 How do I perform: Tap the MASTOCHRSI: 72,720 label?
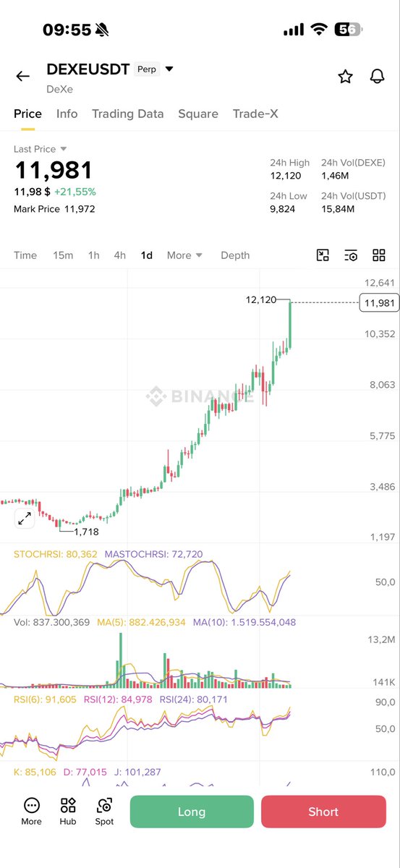[154, 555]
